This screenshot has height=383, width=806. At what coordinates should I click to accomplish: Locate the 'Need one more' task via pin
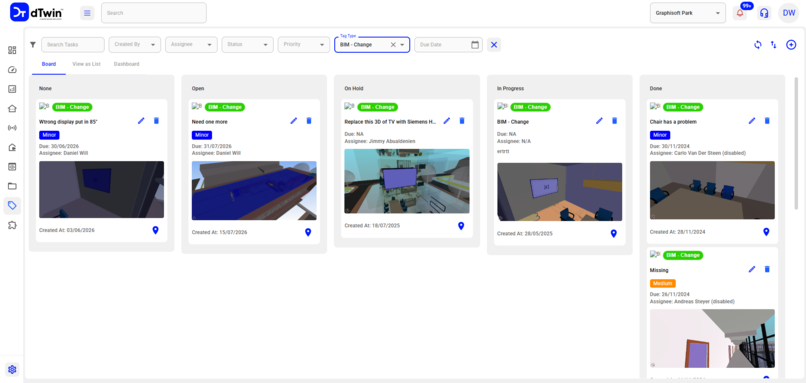tap(308, 232)
